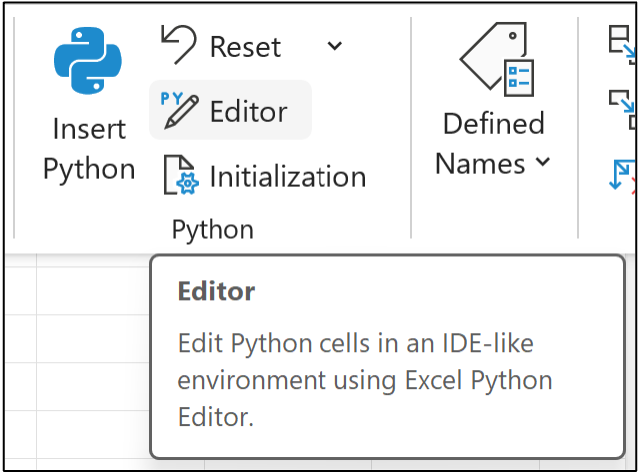Click the Insert Python text label
The height and width of the screenshot is (473, 640).
[88, 148]
